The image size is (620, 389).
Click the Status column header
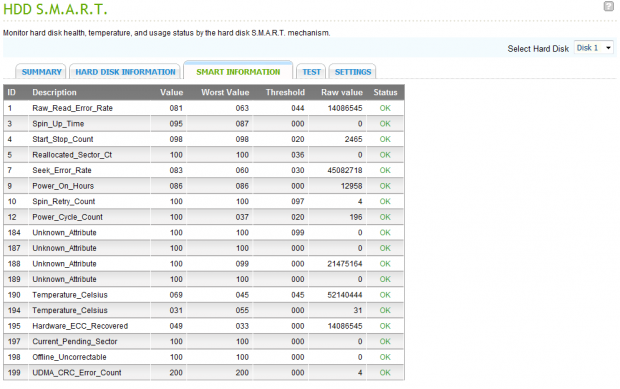point(385,93)
